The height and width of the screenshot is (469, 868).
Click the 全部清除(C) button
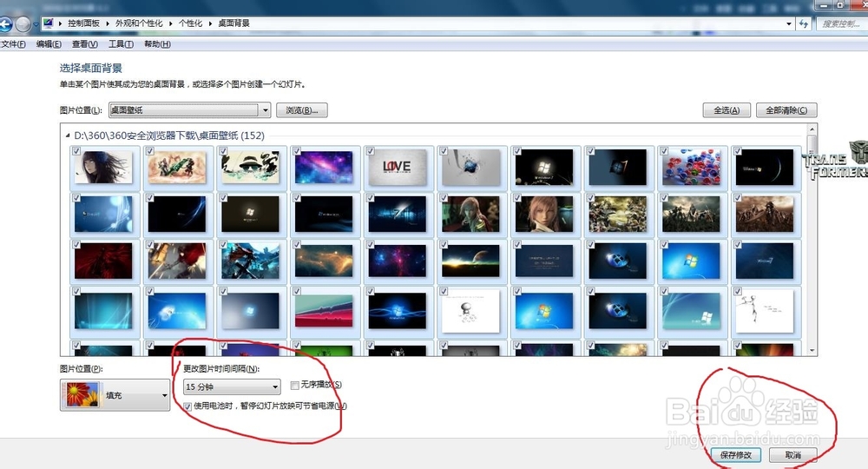click(786, 110)
